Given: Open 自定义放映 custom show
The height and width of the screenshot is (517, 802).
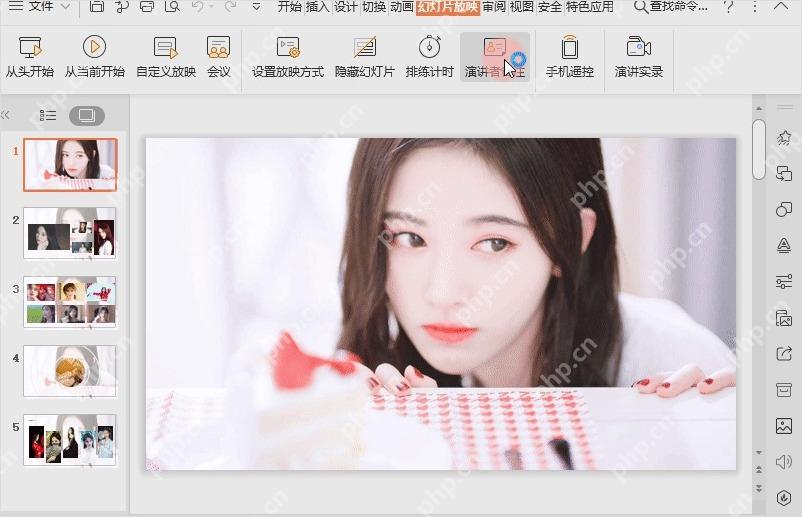Looking at the screenshot, I should point(166,57).
